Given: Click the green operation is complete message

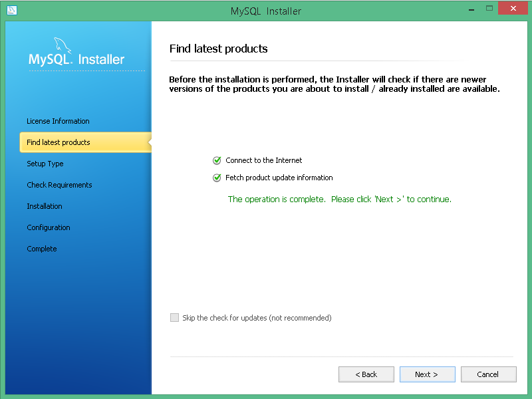Looking at the screenshot, I should [x=339, y=199].
